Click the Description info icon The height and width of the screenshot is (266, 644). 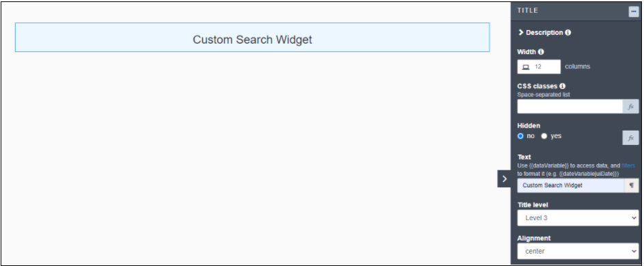tap(568, 32)
